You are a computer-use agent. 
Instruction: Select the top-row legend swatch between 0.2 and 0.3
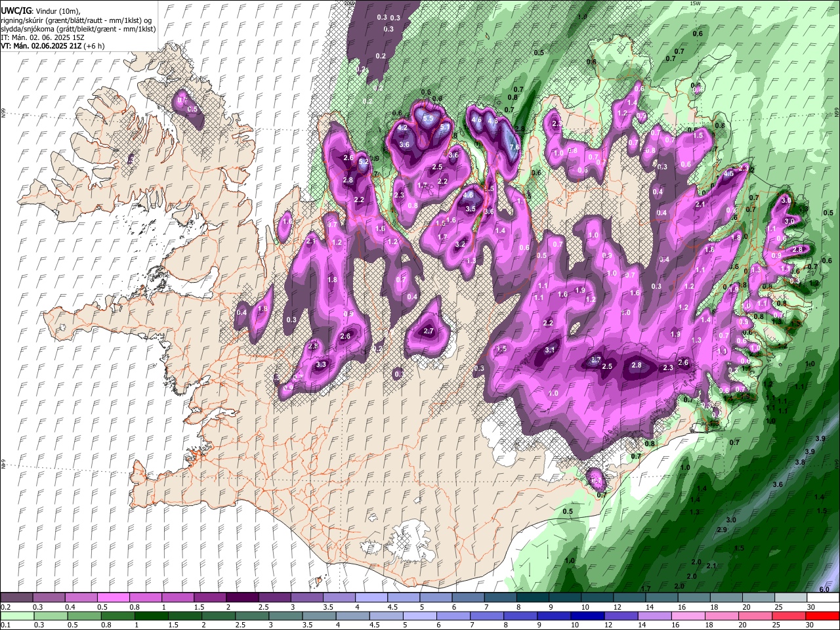tap(16, 598)
